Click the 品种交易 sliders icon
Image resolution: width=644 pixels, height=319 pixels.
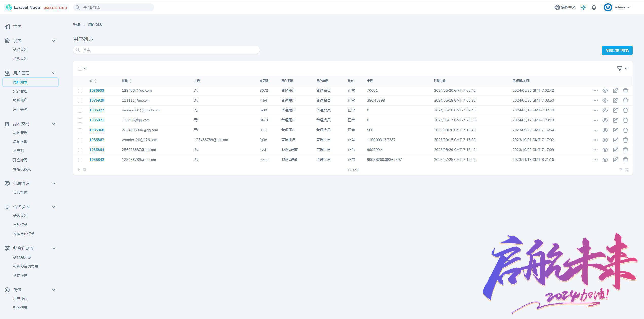click(7, 124)
